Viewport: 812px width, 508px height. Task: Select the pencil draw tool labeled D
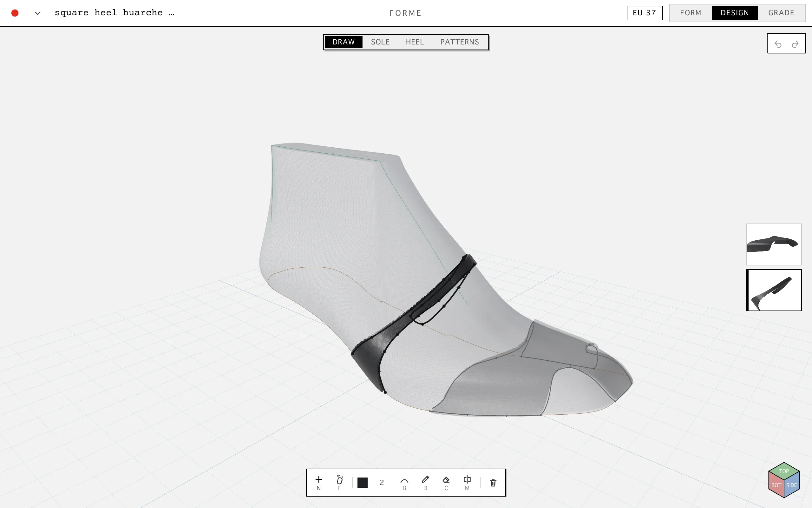coord(425,483)
